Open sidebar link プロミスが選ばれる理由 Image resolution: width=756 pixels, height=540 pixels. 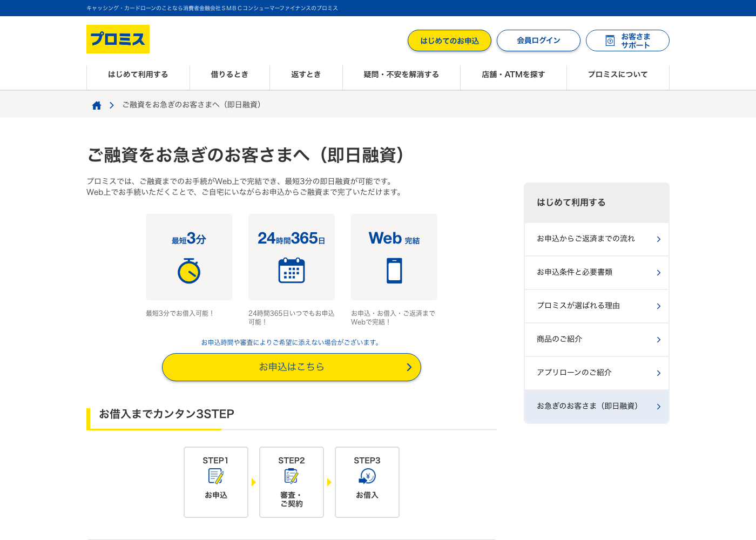597,306
